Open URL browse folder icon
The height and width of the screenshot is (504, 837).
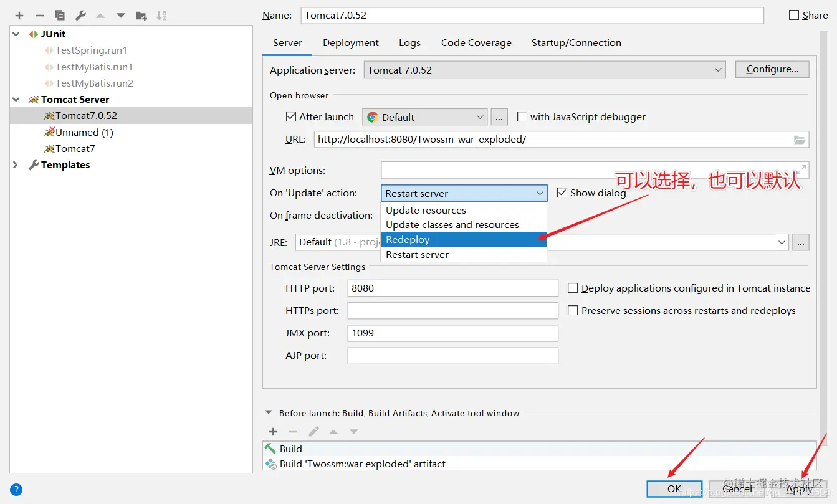click(800, 140)
